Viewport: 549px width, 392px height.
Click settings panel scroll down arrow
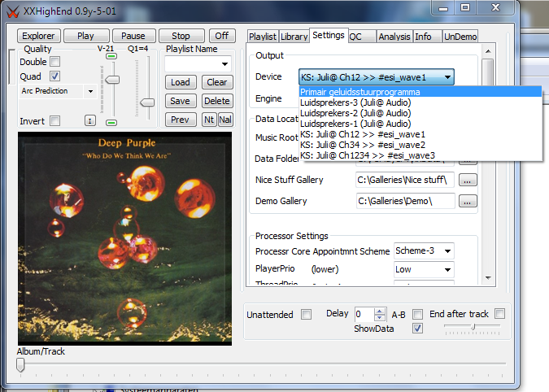pos(489,277)
